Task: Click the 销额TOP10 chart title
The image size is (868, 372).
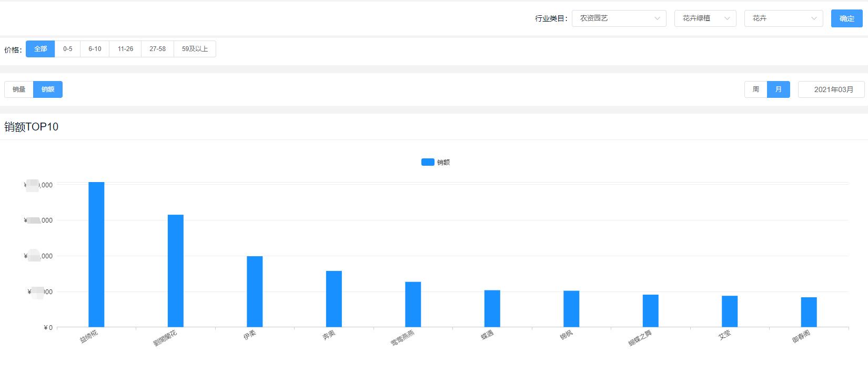Action: [x=32, y=127]
